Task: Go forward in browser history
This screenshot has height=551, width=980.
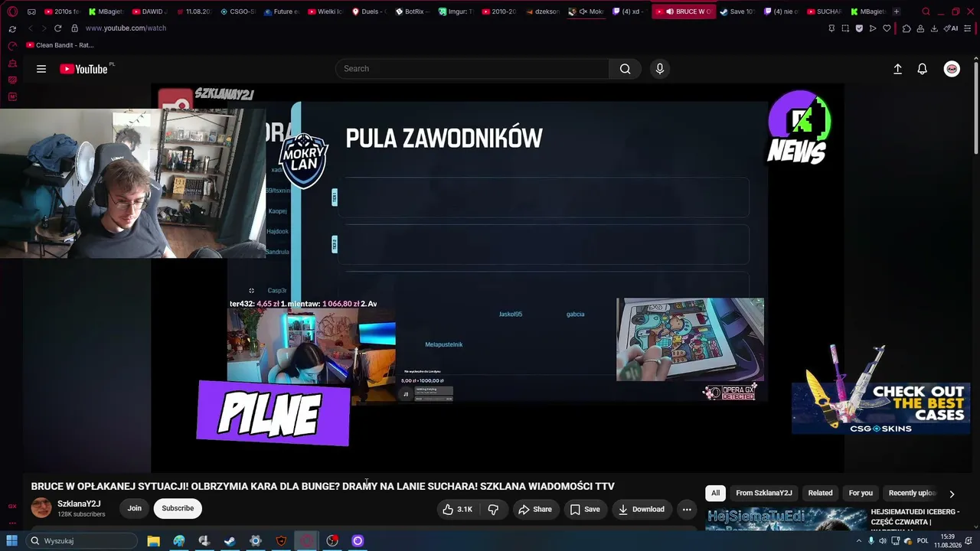Action: tap(43, 28)
